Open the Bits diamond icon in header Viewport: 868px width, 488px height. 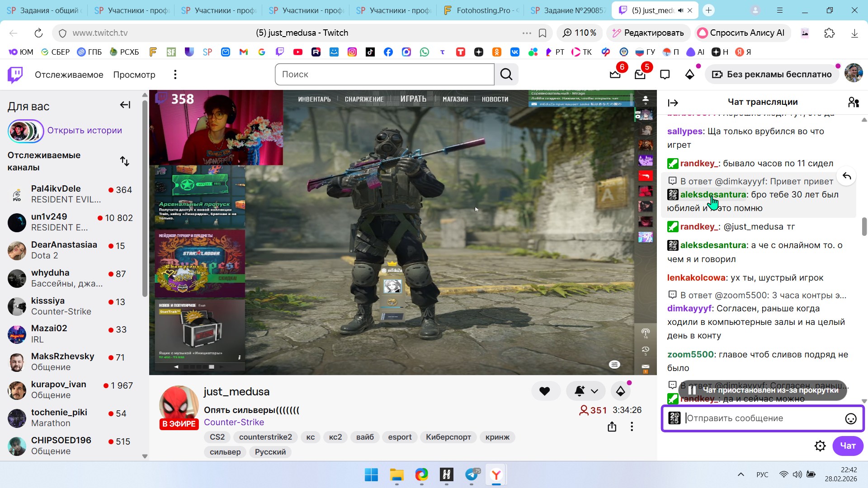point(689,75)
